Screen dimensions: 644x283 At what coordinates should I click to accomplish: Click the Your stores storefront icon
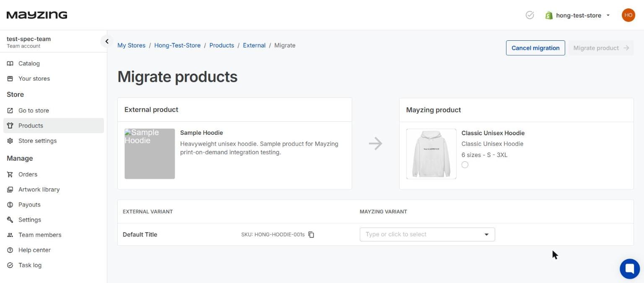(x=10, y=79)
